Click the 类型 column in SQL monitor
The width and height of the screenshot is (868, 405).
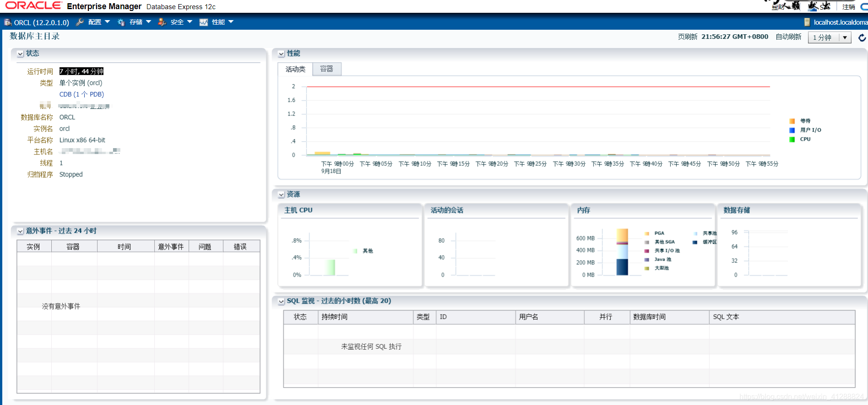pyautogui.click(x=425, y=317)
